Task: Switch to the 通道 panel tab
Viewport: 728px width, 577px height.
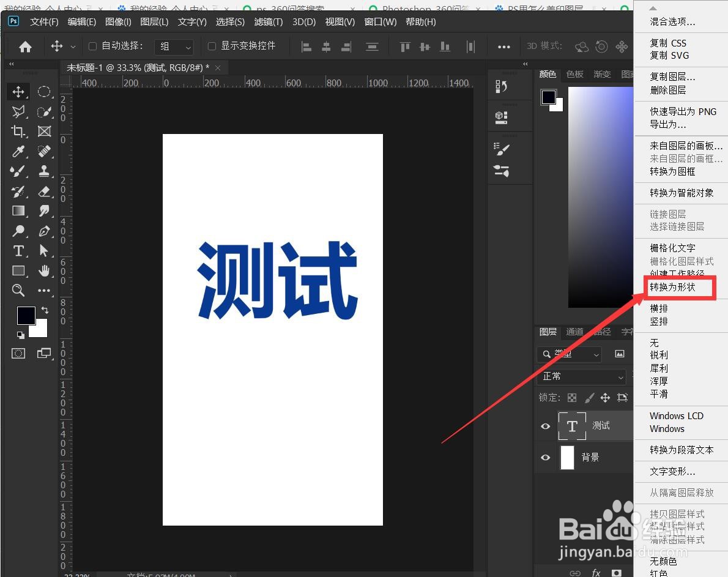Action: point(574,332)
